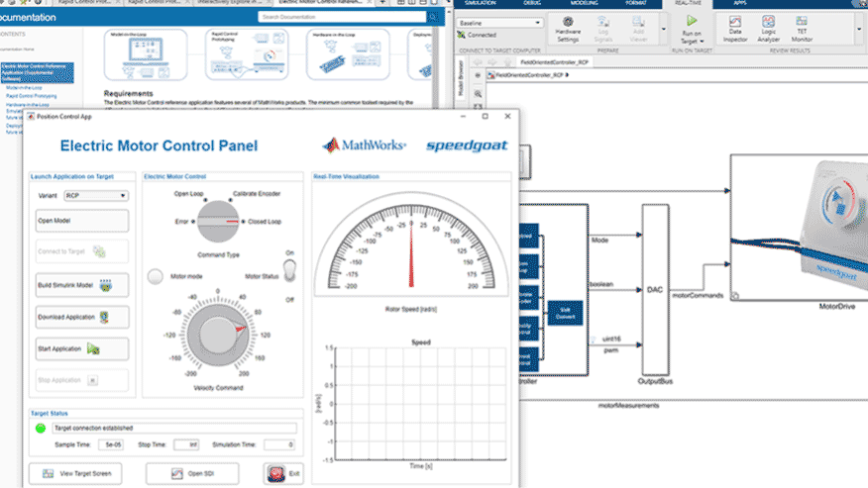Open the Logic Analyzer
This screenshot has width=868, height=488.
768,30
